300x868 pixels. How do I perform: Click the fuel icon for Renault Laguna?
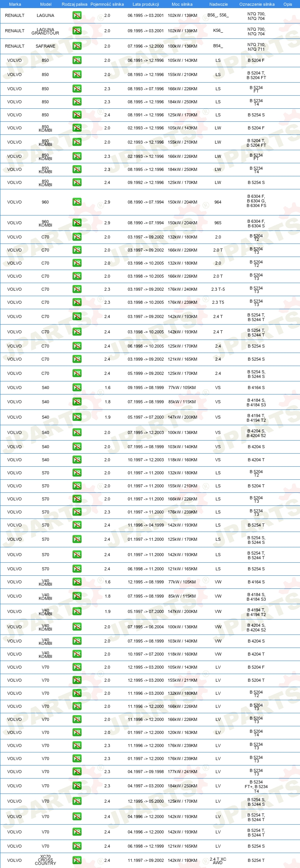click(x=77, y=15)
